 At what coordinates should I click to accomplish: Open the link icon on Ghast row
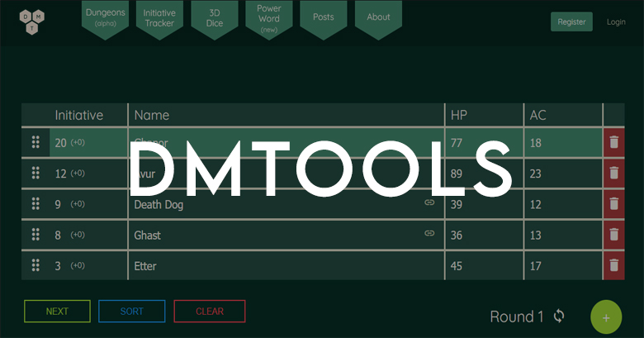pos(429,233)
